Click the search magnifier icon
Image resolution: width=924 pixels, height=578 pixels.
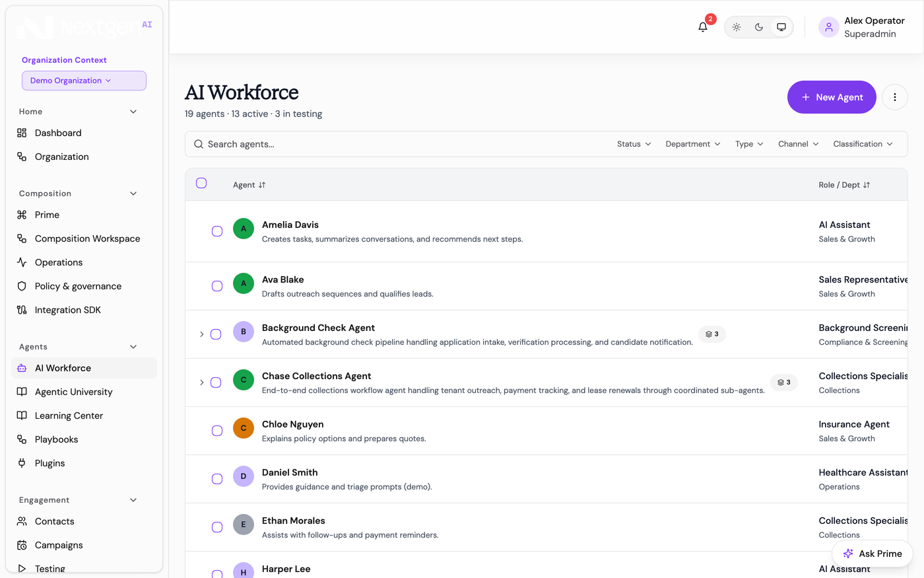point(199,144)
